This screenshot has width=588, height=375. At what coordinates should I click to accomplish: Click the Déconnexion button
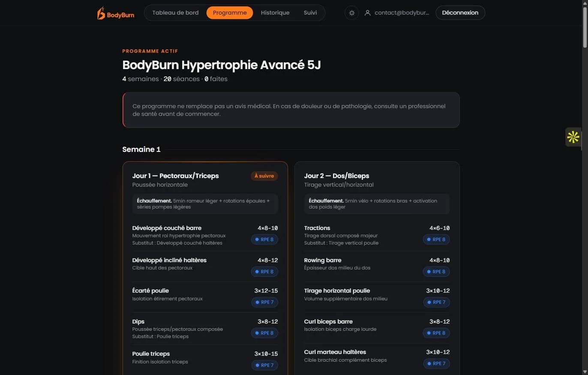tap(460, 13)
